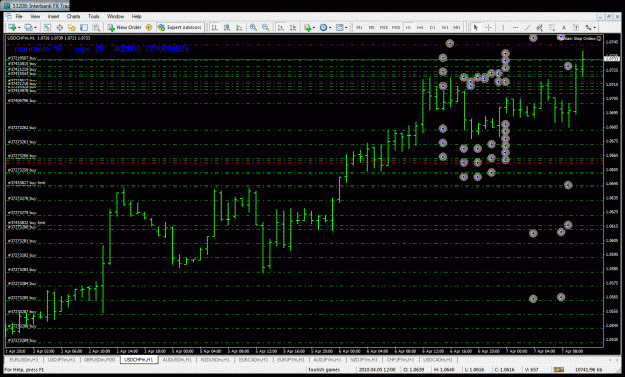The image size is (625, 377).
Task: Click the Main Stop Orders chart button
Action: 580,39
